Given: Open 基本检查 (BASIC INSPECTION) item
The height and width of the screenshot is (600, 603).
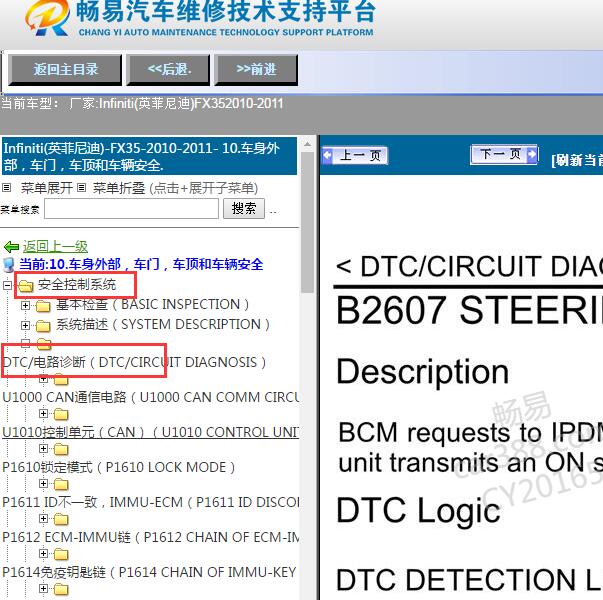Looking at the screenshot, I should coord(152,305).
